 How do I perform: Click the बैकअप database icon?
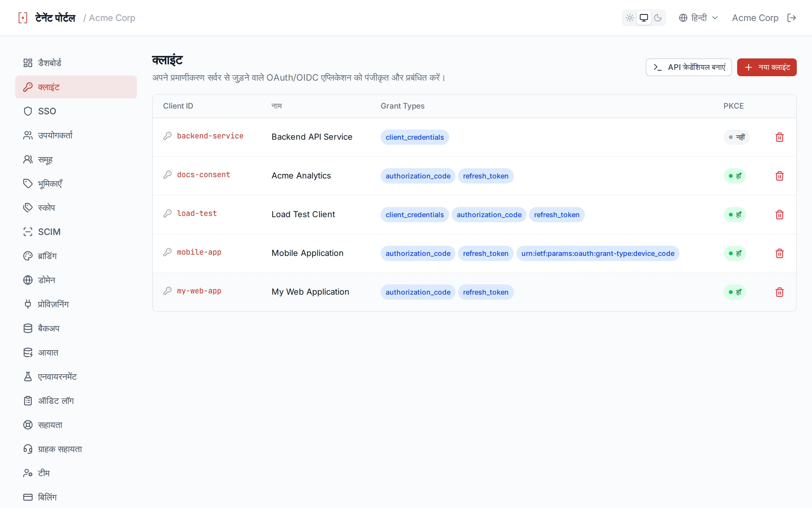point(28,329)
